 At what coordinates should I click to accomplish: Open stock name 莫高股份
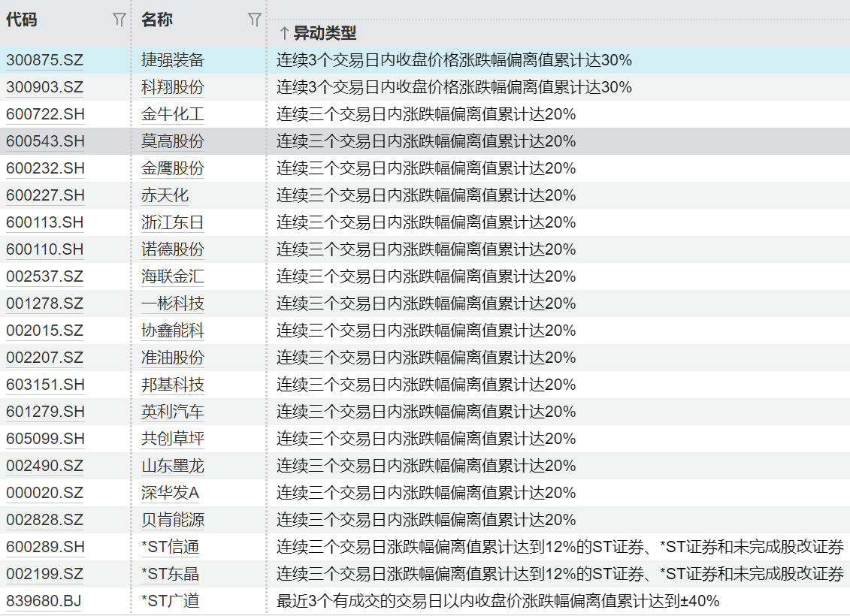172,141
